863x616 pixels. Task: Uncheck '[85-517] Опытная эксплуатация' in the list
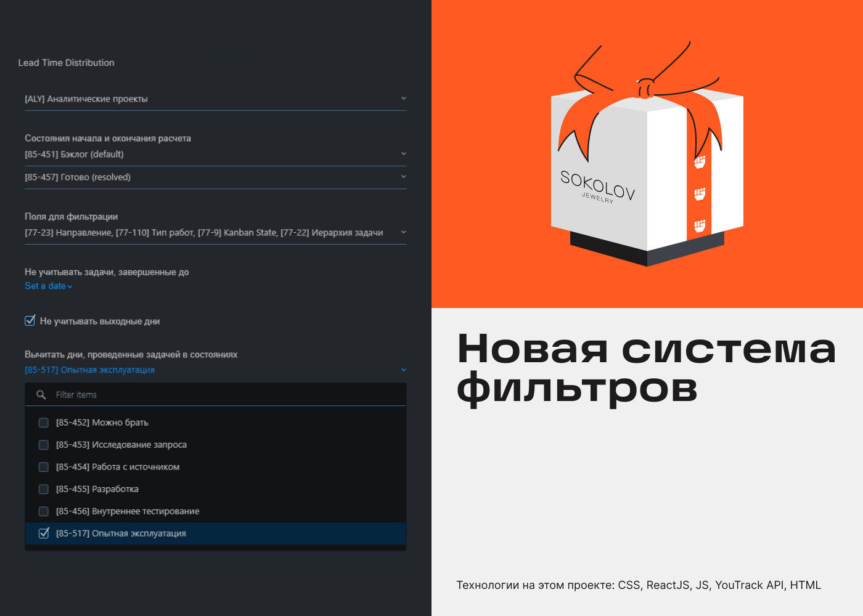43,533
